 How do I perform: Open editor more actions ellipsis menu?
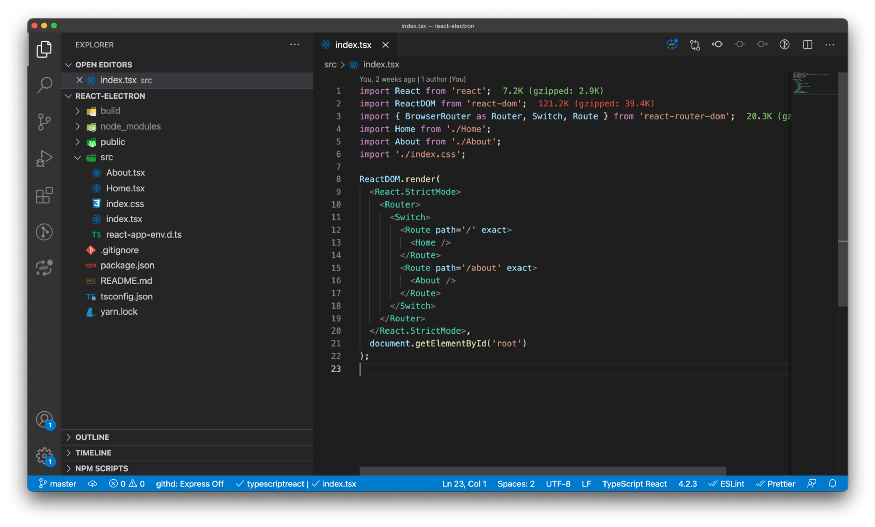click(x=830, y=45)
